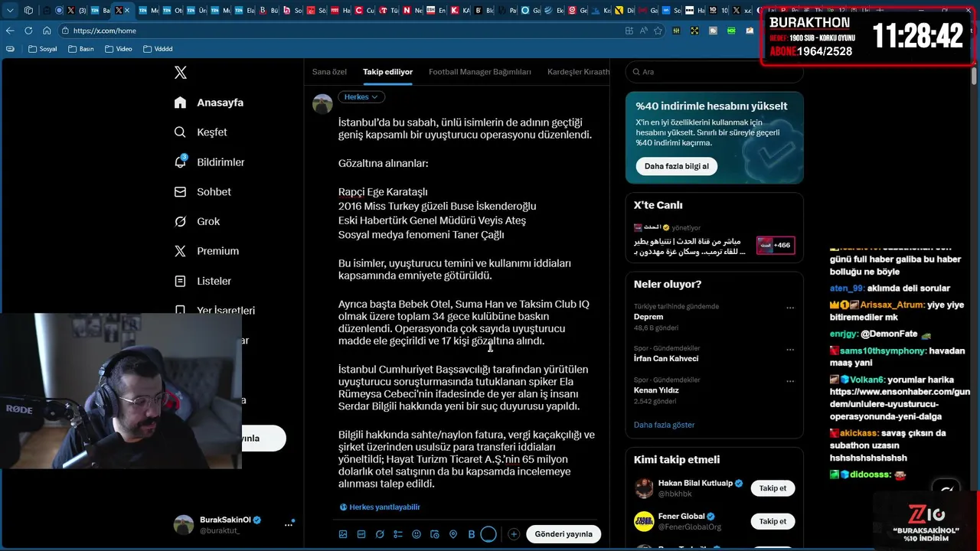This screenshot has height=551, width=980.
Task: Click Gönderi yayınla button
Action: [563, 534]
